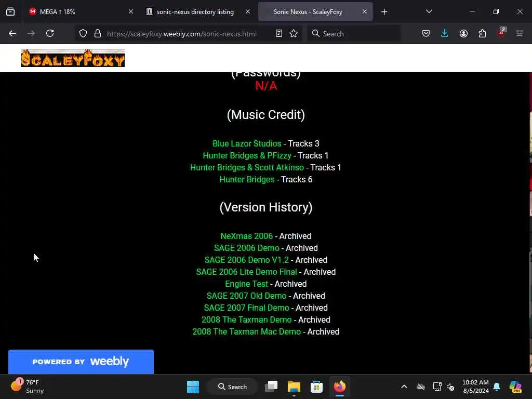532x399 pixels.
Task: Click the URL address bar
Action: pos(181,34)
